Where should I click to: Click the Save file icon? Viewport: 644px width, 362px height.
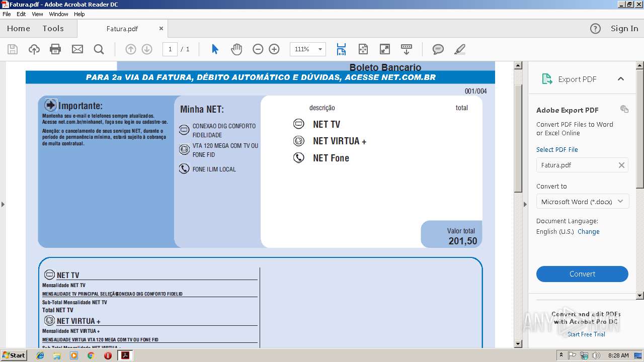[13, 49]
